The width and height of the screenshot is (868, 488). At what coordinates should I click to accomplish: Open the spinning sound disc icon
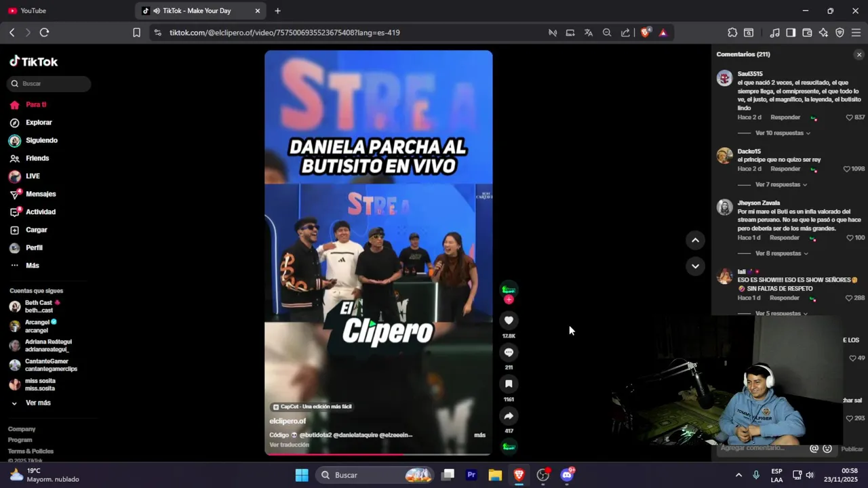pos(509,447)
